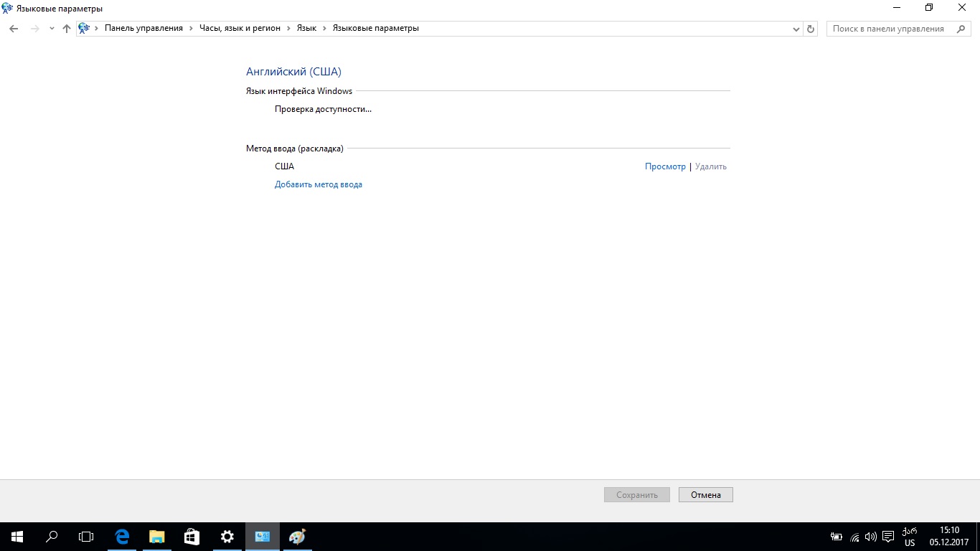The height and width of the screenshot is (551, 980).
Task: Open the address bar history dropdown
Action: point(796,29)
